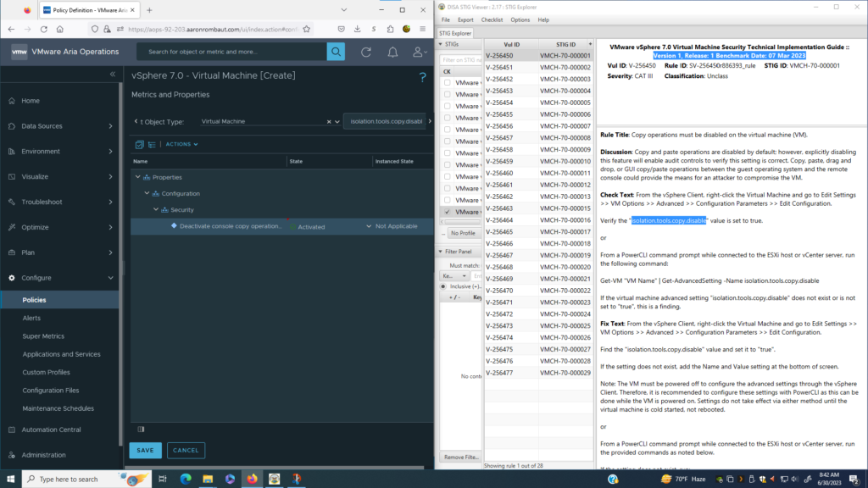Open the user account menu icon
The width and height of the screenshot is (868, 488).
click(419, 52)
